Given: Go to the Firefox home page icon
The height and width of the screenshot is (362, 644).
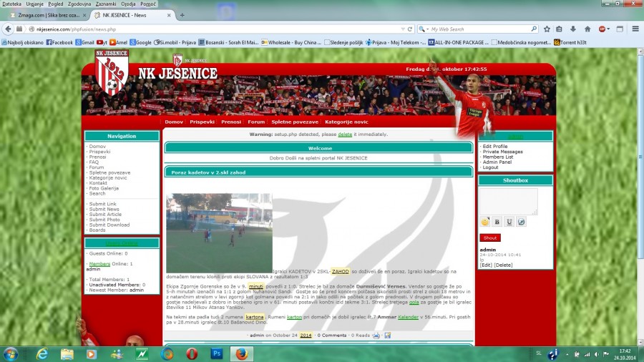Looking at the screenshot, I should [587, 29].
